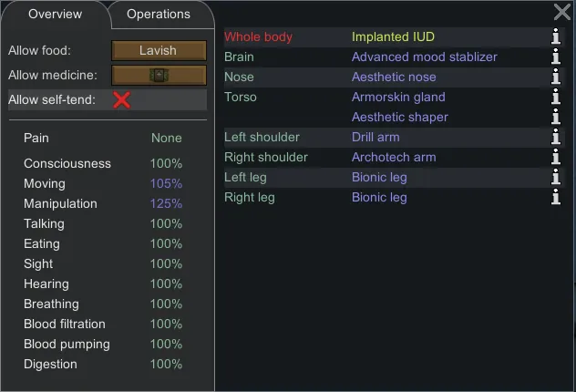Image resolution: width=576 pixels, height=392 pixels.
Task: Toggle the Allow self-tend checkbox
Action: (x=121, y=99)
